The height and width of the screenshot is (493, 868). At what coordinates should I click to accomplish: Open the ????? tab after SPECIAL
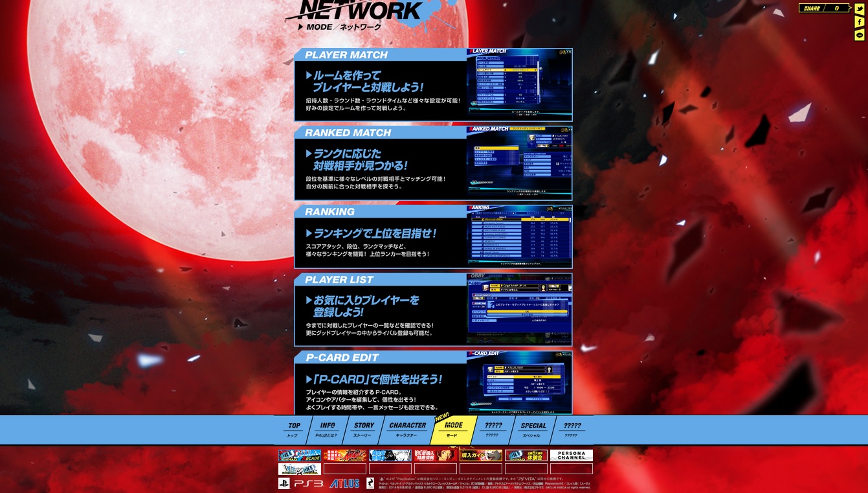(572, 430)
